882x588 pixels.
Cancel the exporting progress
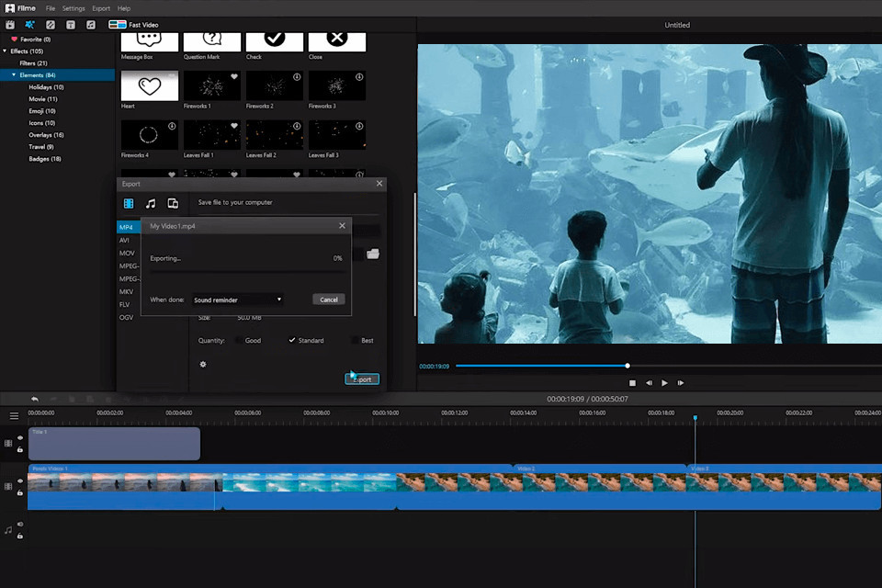[329, 300]
